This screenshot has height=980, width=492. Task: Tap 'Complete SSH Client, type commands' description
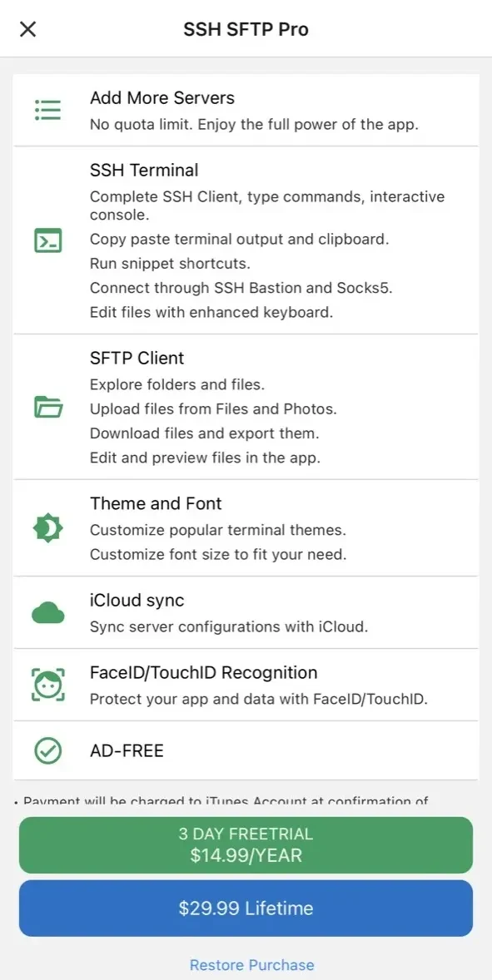point(267,205)
